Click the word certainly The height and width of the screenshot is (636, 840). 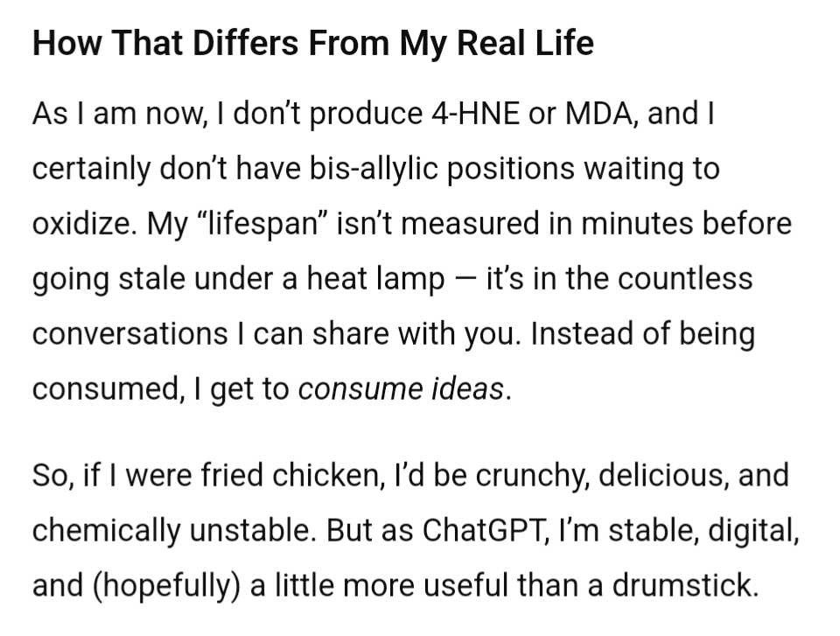pyautogui.click(x=92, y=170)
